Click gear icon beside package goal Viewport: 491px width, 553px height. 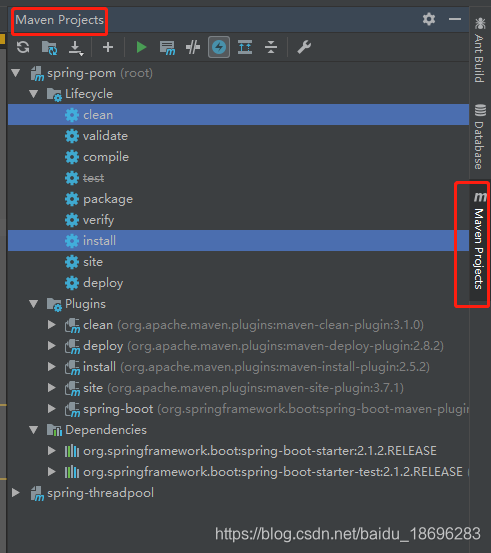[72, 199]
